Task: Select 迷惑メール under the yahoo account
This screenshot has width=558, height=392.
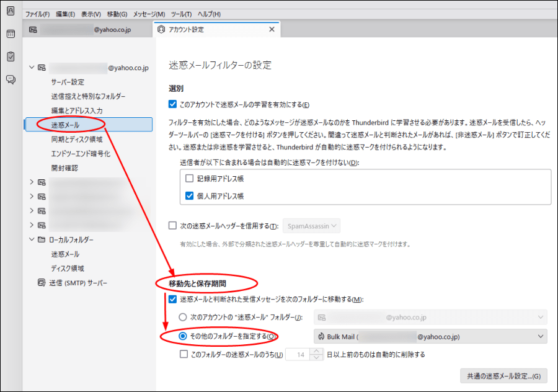Action: pos(89,125)
